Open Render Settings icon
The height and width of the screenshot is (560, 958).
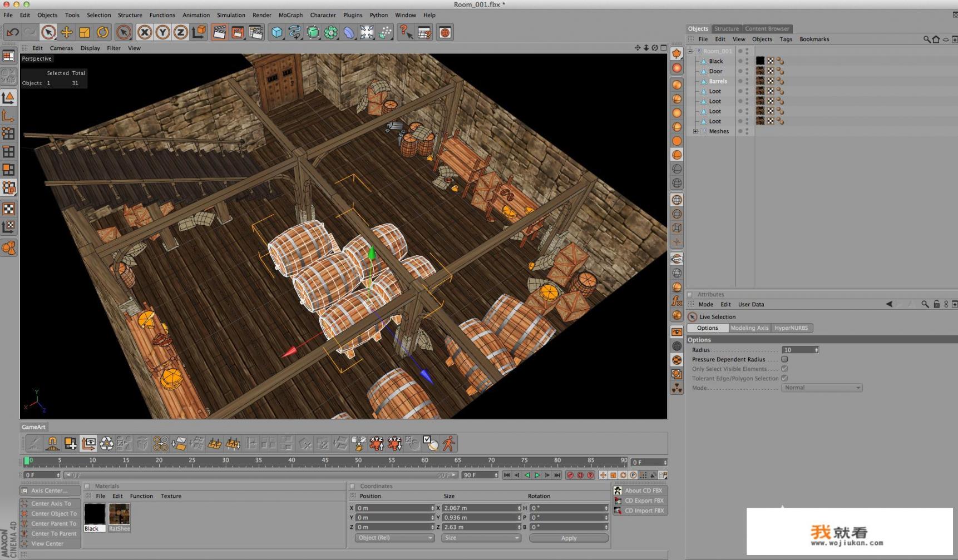[x=256, y=32]
